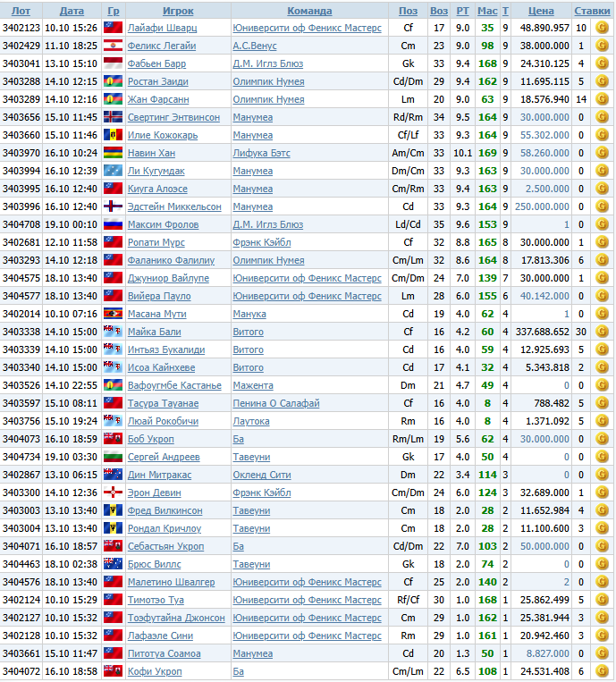Viewport: 616px width, 682px height.
Task: Sort the table by the Цена column
Action: 541,11
